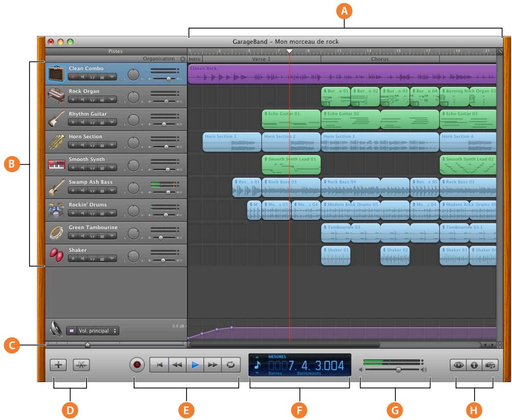Expand Rhythm Guitar automation triangle
This screenshot has height=420, width=512.
(x=112, y=122)
